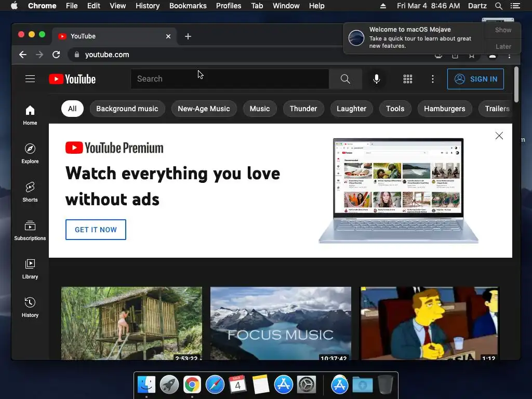Click Chrome icon in the Dock
Image resolution: width=532 pixels, height=399 pixels.
tap(192, 385)
